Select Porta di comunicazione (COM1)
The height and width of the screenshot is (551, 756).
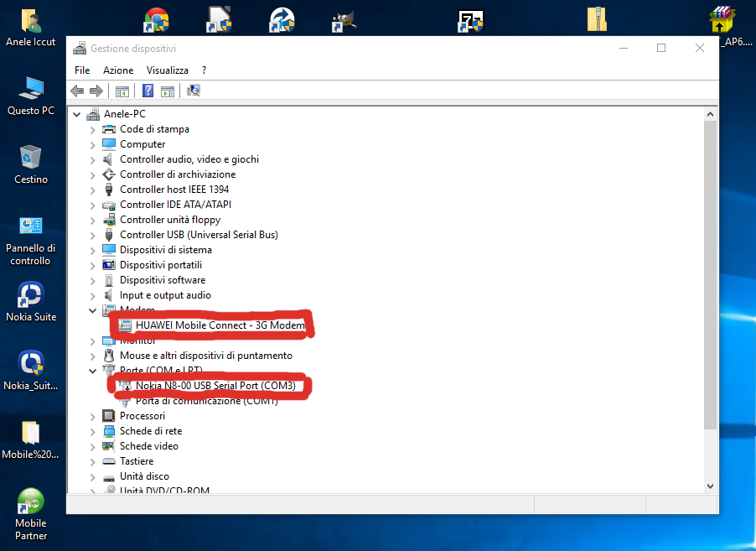[x=207, y=401]
